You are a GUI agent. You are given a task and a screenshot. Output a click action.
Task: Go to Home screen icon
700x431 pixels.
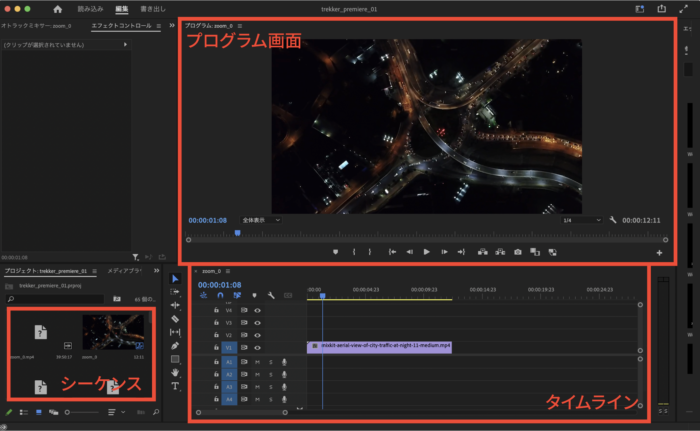point(58,9)
